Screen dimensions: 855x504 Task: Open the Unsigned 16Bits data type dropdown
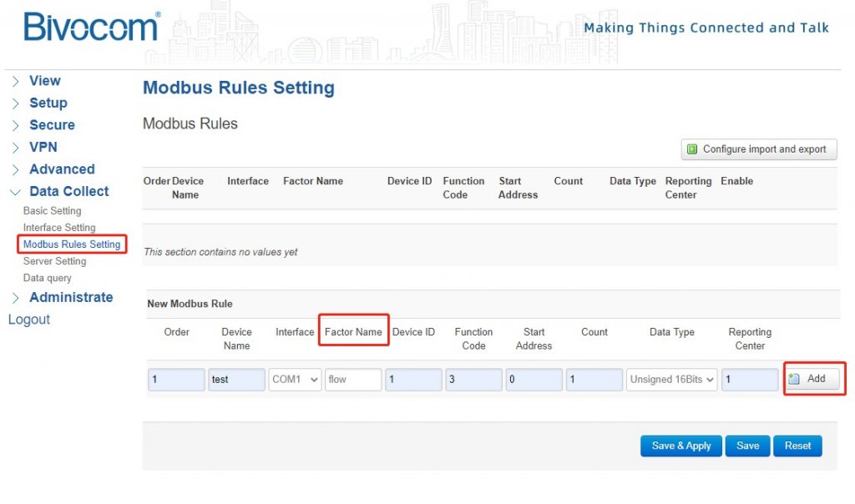click(670, 379)
